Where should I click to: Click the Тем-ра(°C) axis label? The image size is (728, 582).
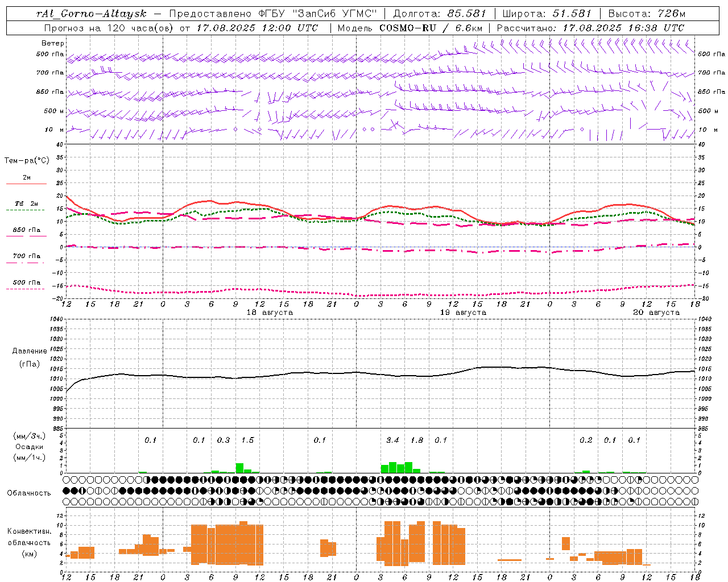(x=27, y=161)
